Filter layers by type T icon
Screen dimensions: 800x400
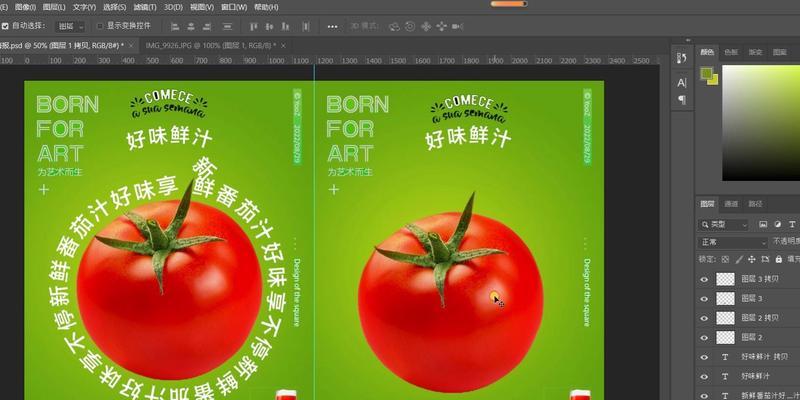[x=792, y=224]
